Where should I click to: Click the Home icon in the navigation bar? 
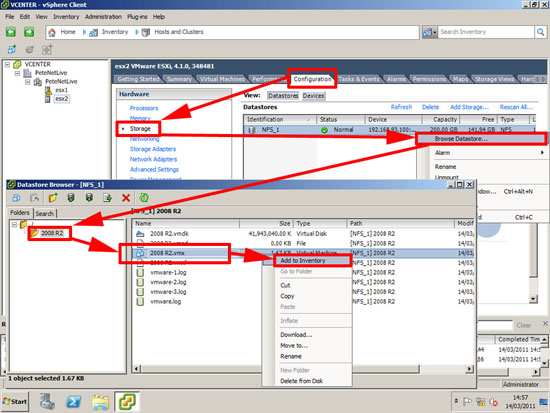pyautogui.click(x=52, y=32)
